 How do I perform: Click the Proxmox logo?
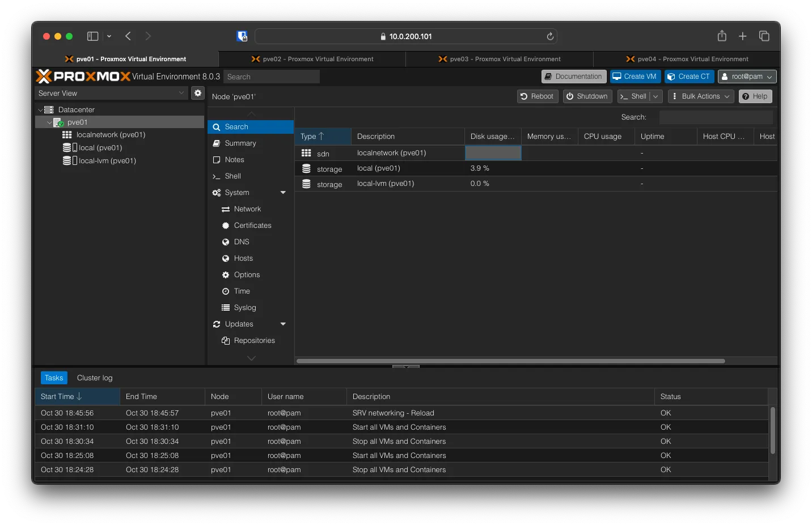(83, 76)
